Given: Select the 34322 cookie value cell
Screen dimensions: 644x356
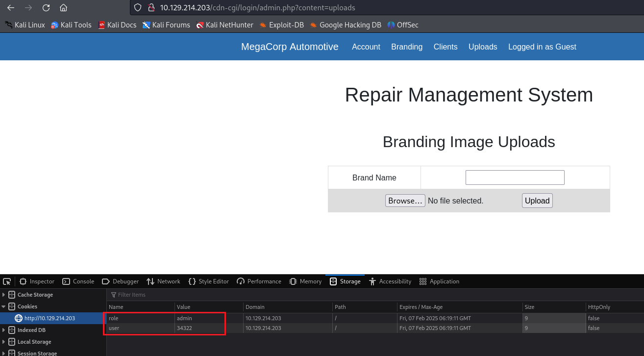Looking at the screenshot, I should (x=209, y=328).
